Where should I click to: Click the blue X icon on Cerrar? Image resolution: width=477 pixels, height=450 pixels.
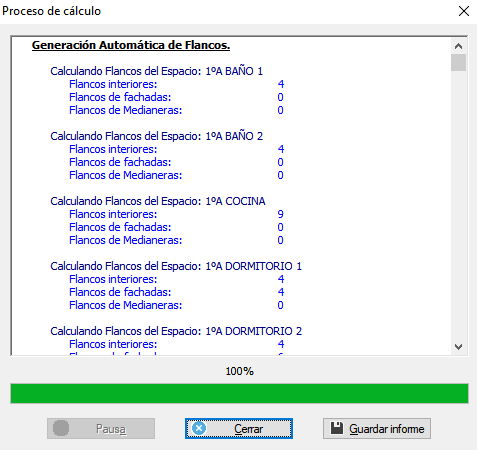(x=199, y=428)
